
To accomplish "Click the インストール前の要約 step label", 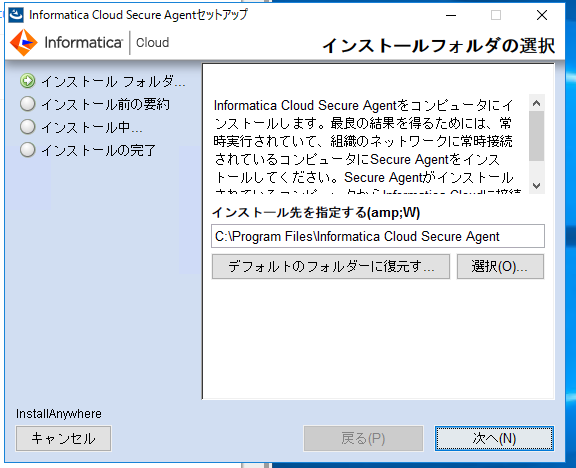I will click(x=106, y=104).
